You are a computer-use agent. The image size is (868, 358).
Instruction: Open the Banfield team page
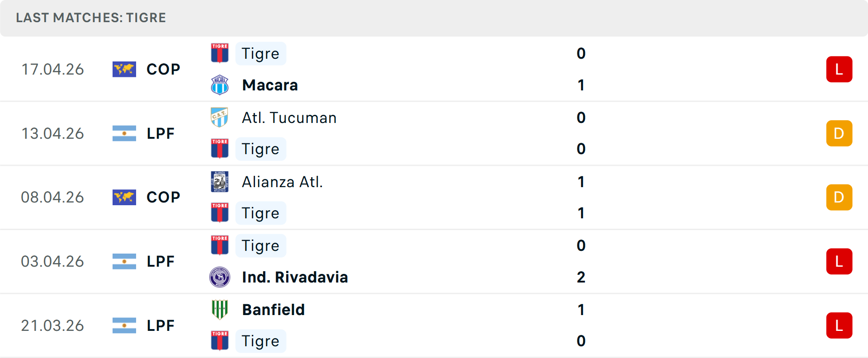tap(273, 310)
